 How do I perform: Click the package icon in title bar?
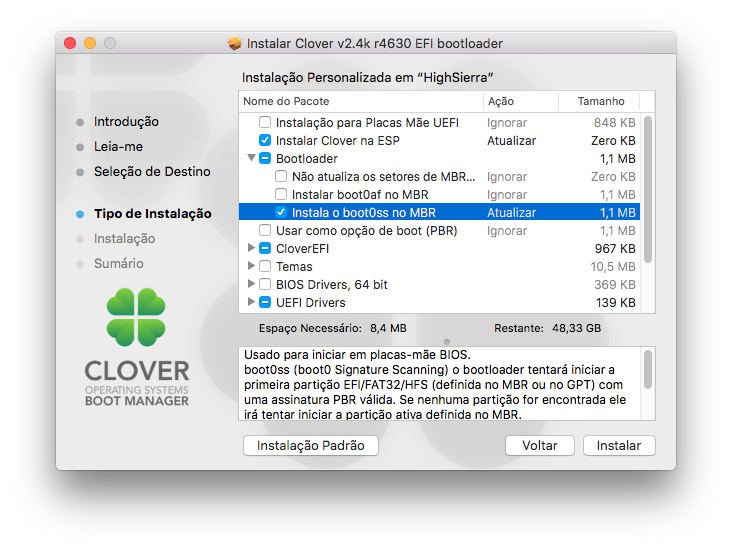point(235,43)
